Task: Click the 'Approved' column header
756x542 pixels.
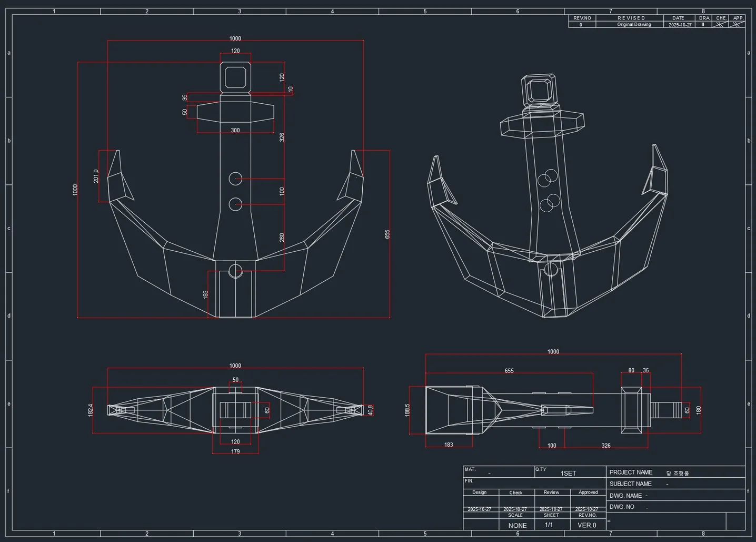Action: [x=588, y=492]
